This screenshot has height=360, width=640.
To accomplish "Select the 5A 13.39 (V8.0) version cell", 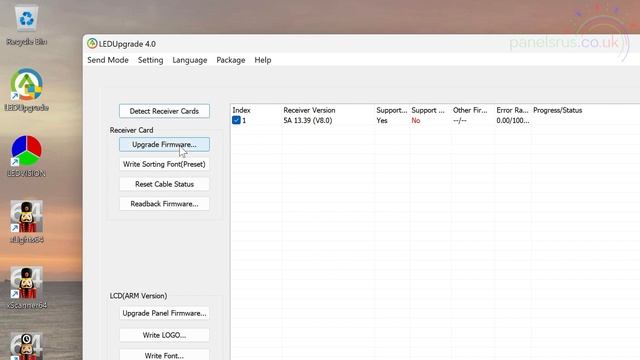I will pos(308,120).
